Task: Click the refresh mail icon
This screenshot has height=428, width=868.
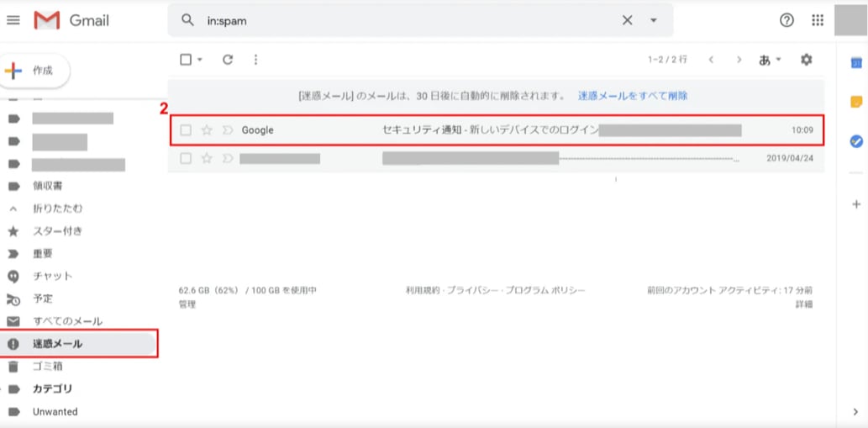Action: pos(227,60)
